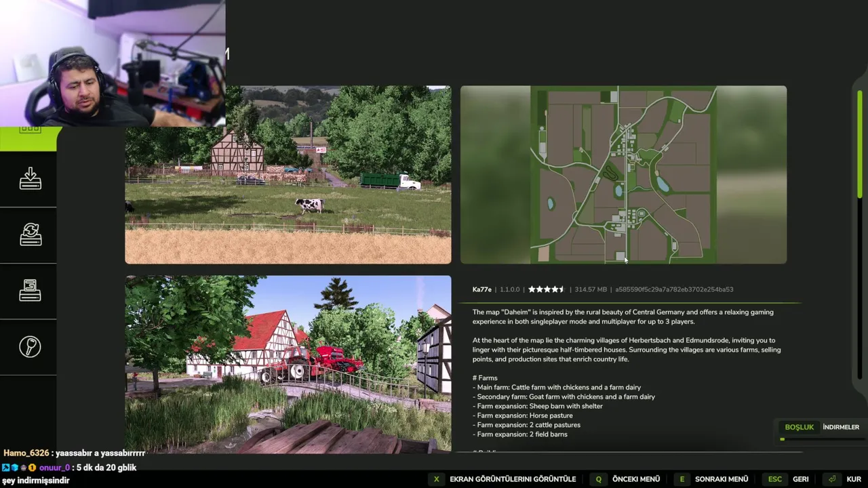This screenshot has height=488, width=868.
Task: Click the streamer webcam overlay
Action: 113,63
